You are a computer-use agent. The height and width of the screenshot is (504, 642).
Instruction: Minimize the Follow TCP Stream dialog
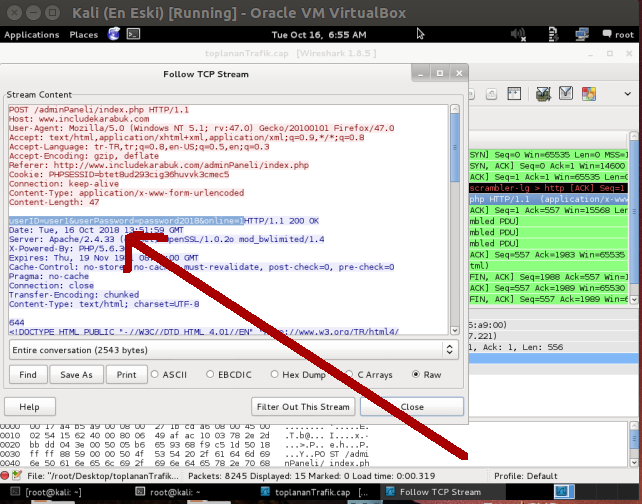click(420, 73)
